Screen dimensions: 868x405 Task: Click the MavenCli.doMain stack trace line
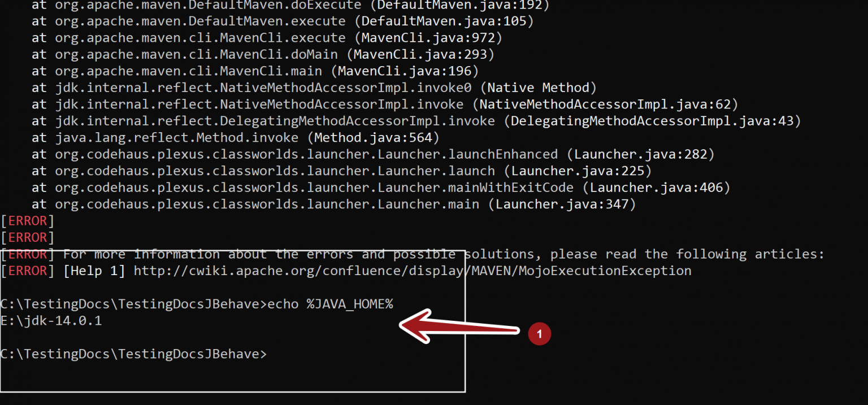pyautogui.click(x=197, y=55)
